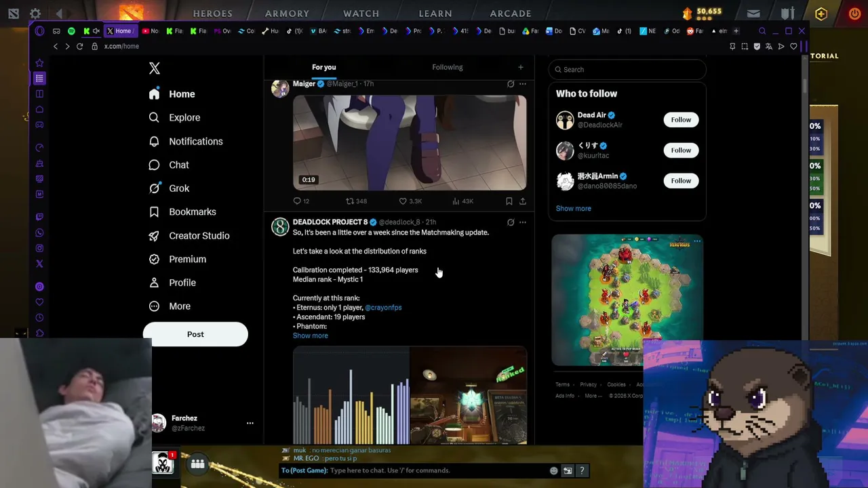Open more options on DEADLOCK PROJECT 8 post
868x488 pixels.
[x=522, y=222]
